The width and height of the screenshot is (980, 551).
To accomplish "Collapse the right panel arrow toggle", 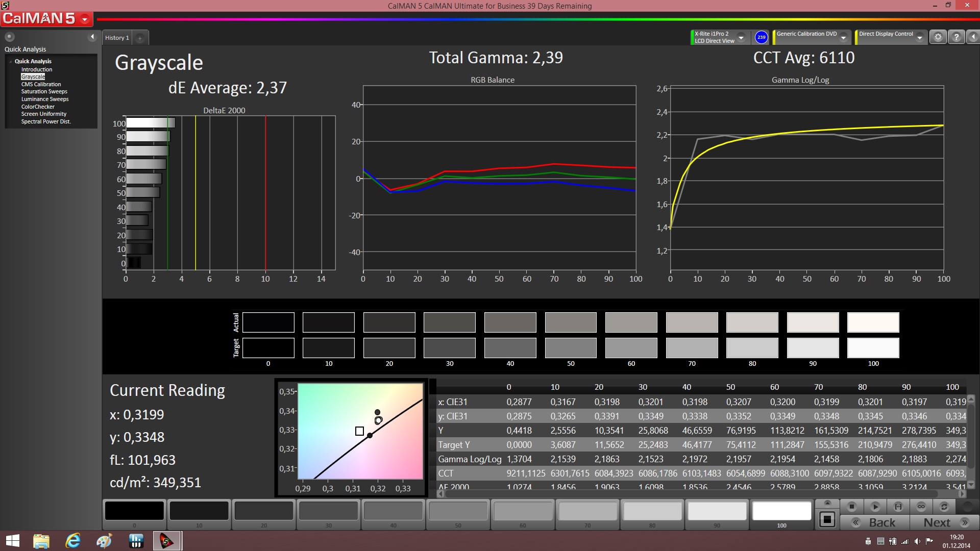I will click(x=973, y=37).
